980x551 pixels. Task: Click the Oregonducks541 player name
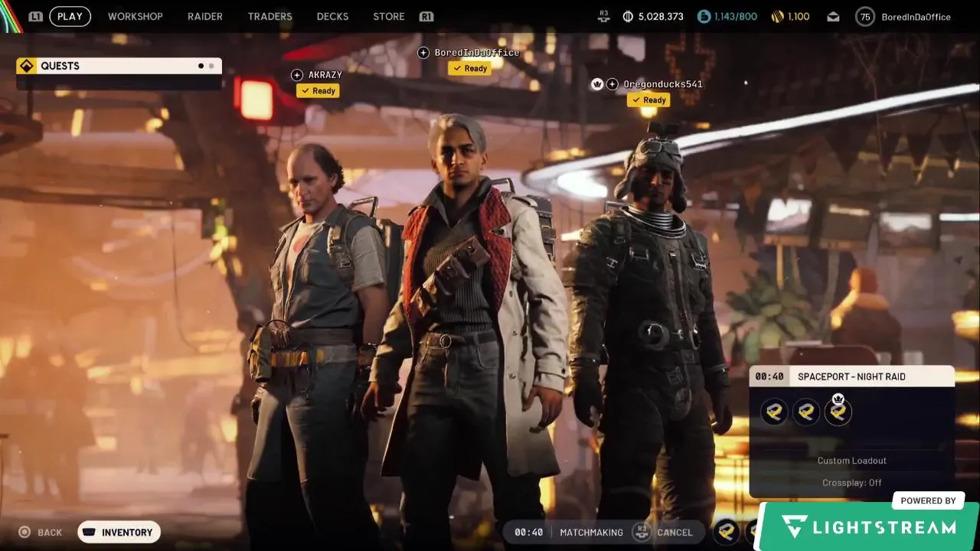(x=662, y=84)
